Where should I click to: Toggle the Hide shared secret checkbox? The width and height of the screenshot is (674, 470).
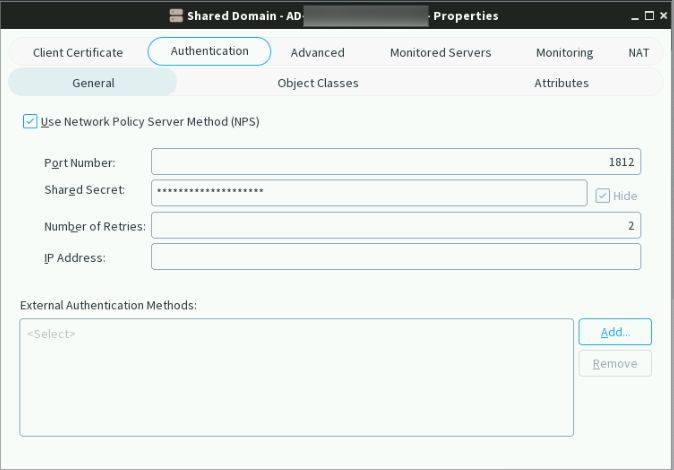(602, 196)
